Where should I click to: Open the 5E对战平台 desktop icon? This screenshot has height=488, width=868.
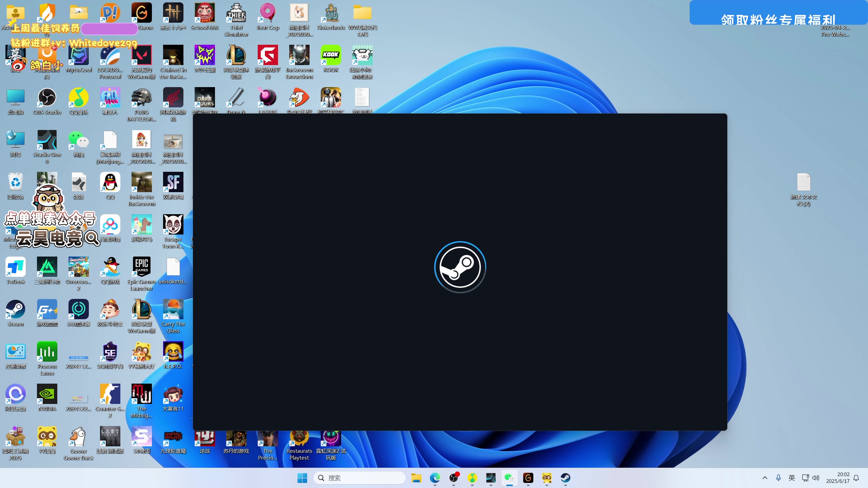(110, 355)
